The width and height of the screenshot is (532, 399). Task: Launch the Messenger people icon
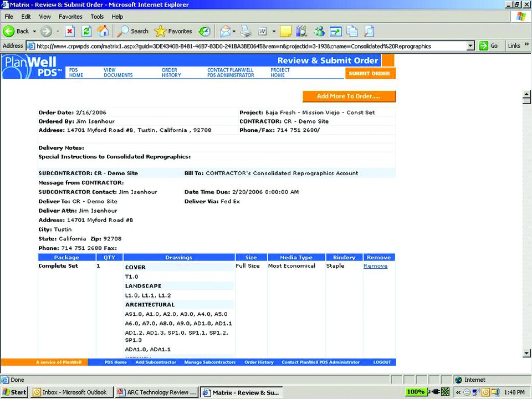coord(319,31)
